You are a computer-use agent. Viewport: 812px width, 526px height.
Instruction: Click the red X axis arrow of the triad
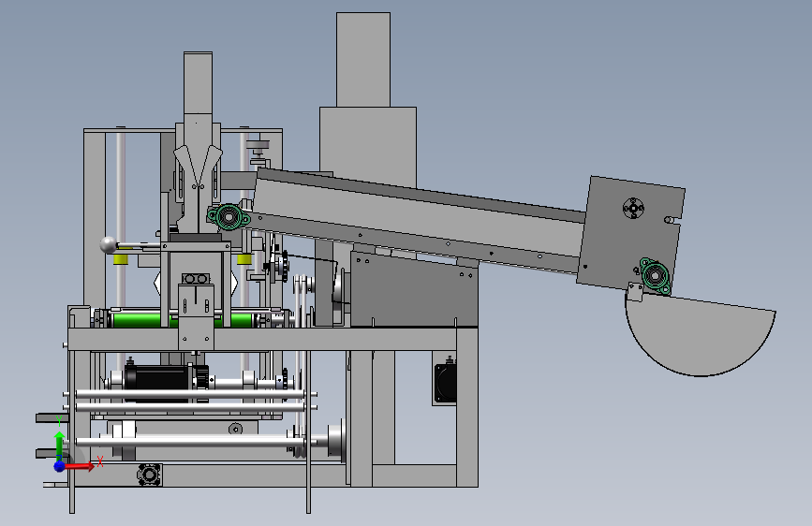point(81,466)
